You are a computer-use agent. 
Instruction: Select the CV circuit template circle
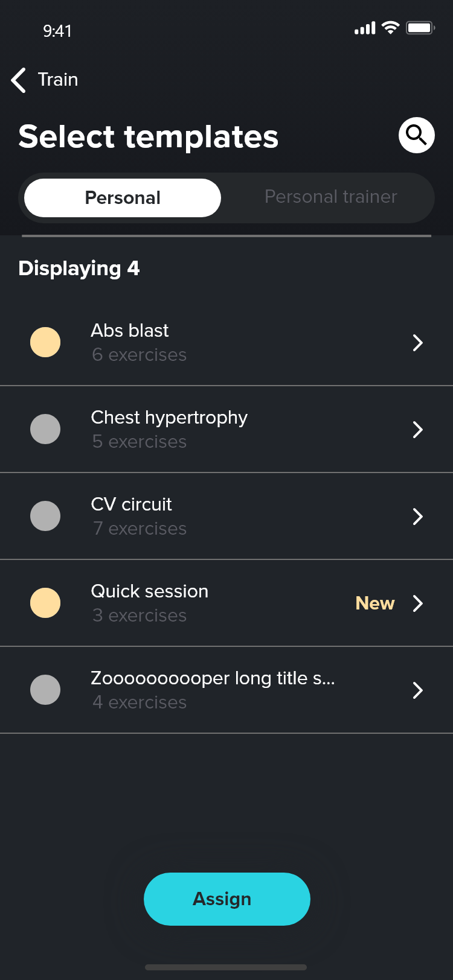[45, 516]
